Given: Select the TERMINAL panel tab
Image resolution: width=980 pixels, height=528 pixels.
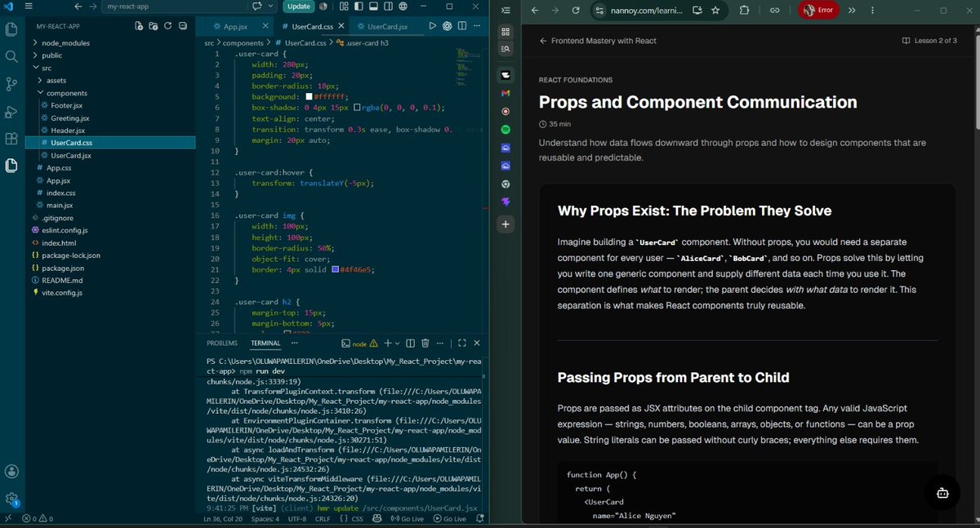Looking at the screenshot, I should coord(265,344).
